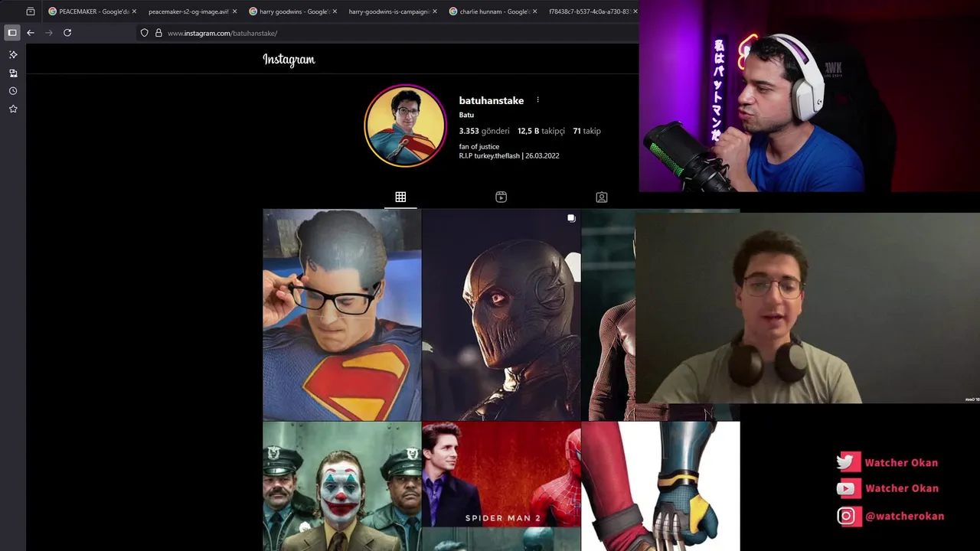Open the Joker with police officers post
Screen dimensions: 980x551
[x=341, y=487]
